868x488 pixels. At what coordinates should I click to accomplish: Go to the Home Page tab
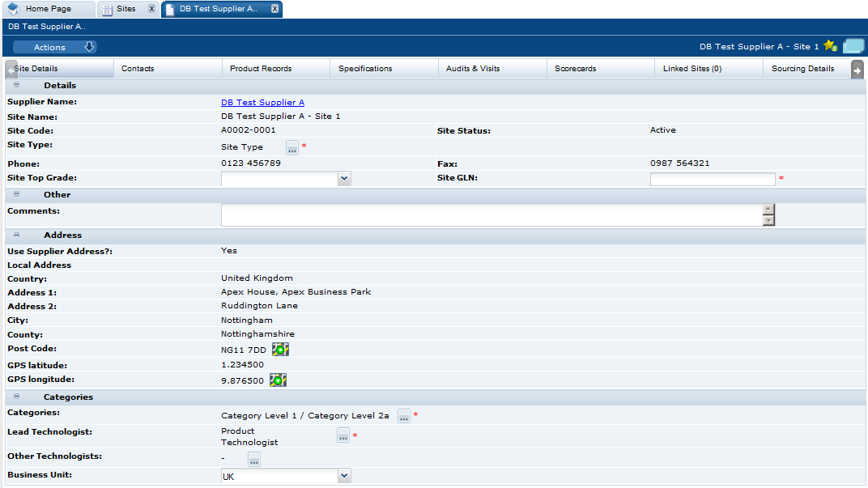point(49,9)
